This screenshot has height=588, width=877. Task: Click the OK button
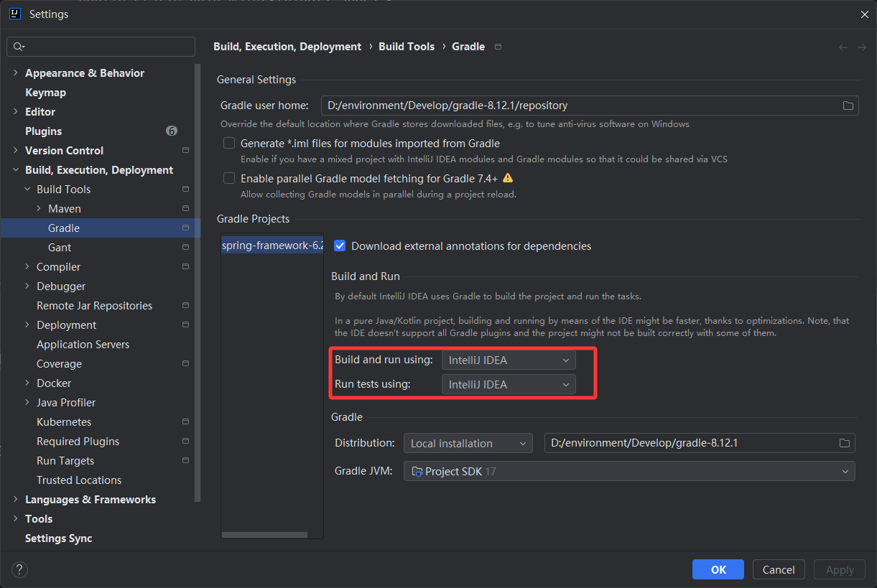[x=718, y=569]
